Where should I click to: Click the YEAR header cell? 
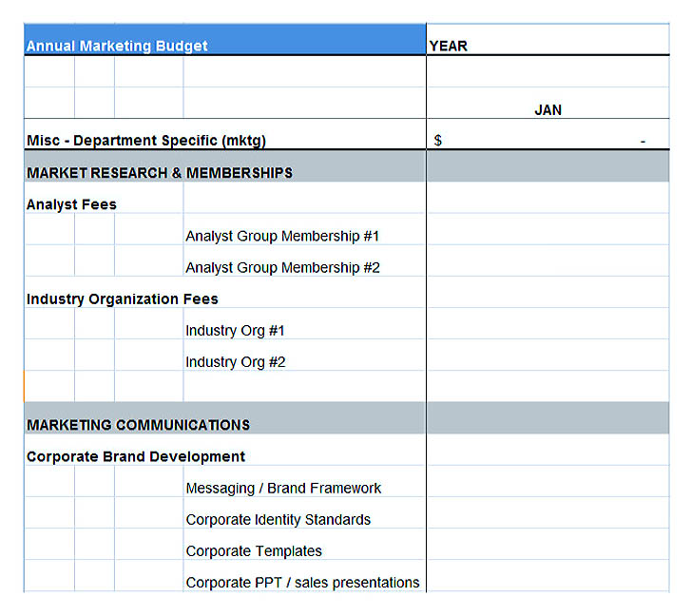click(x=547, y=39)
